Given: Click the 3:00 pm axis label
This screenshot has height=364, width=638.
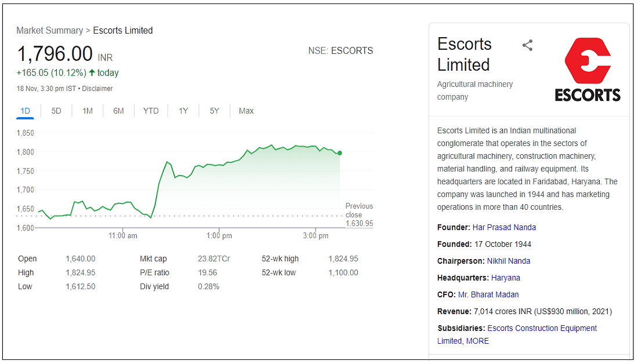Looking at the screenshot, I should pos(316,235).
